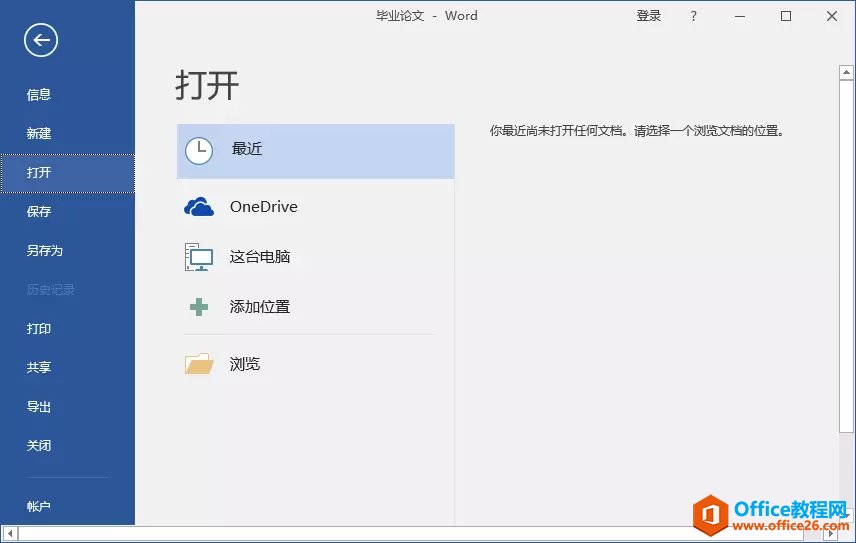Close the Word window

(x=832, y=16)
